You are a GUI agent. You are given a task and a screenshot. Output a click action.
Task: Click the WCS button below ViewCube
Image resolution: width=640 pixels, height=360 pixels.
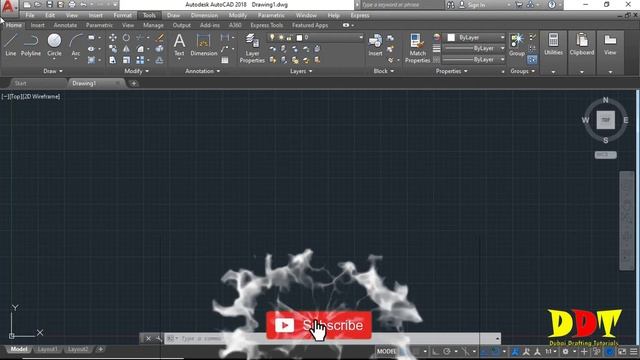pos(605,155)
